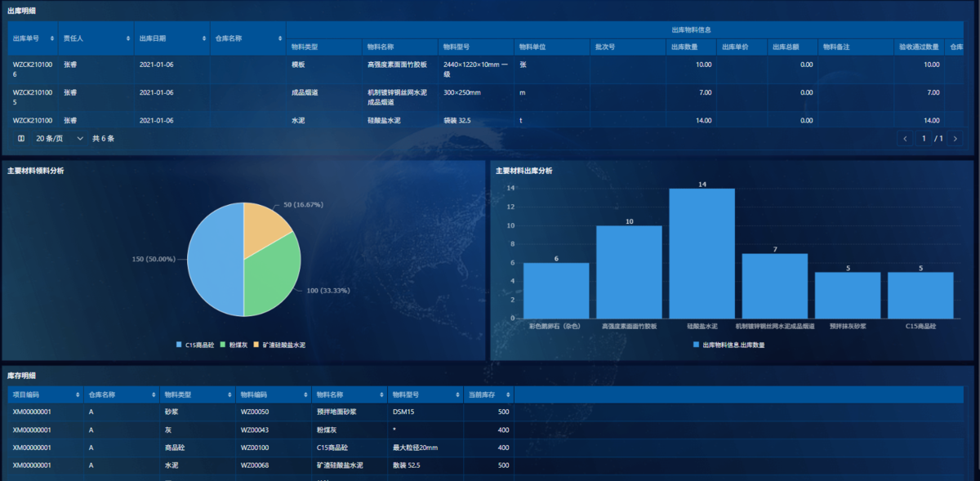980x481 pixels.
Task: Click 验收通过数量 column header
Action: click(x=919, y=47)
